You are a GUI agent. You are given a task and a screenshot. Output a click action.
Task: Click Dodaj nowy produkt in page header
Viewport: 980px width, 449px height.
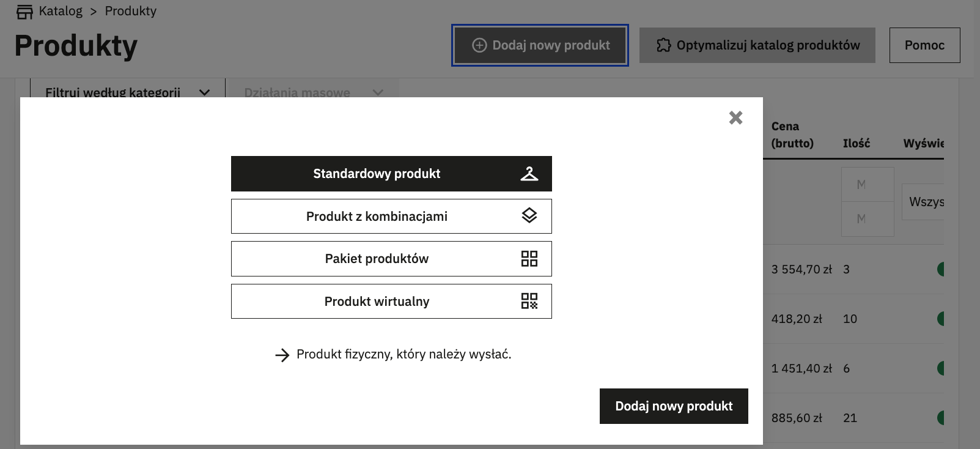pyautogui.click(x=540, y=45)
